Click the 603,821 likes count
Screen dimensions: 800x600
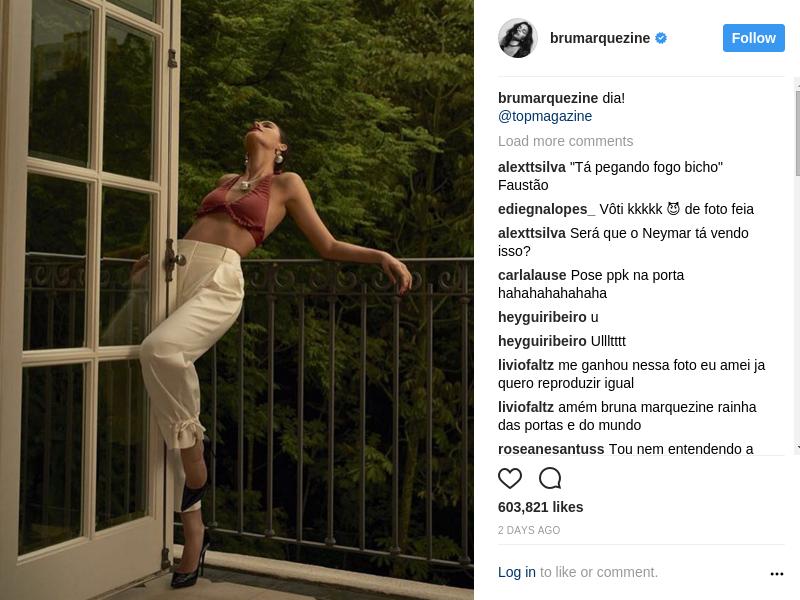pyautogui.click(x=540, y=507)
